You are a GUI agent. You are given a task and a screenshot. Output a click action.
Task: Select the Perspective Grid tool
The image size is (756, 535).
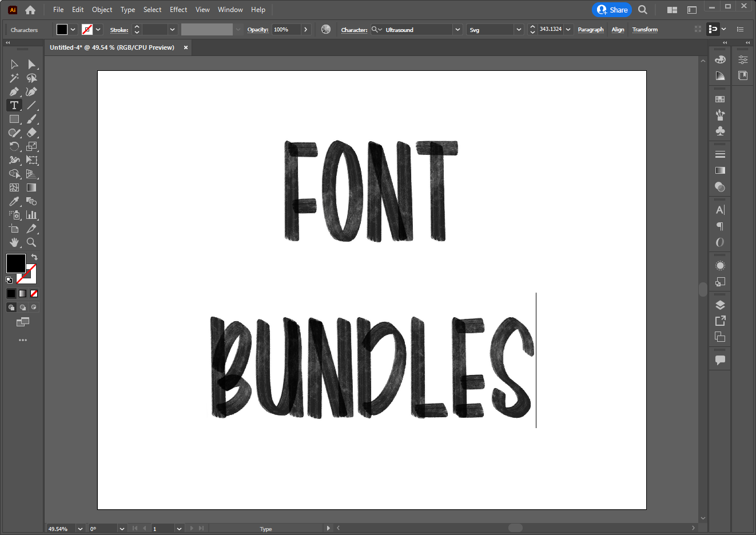pos(31,174)
